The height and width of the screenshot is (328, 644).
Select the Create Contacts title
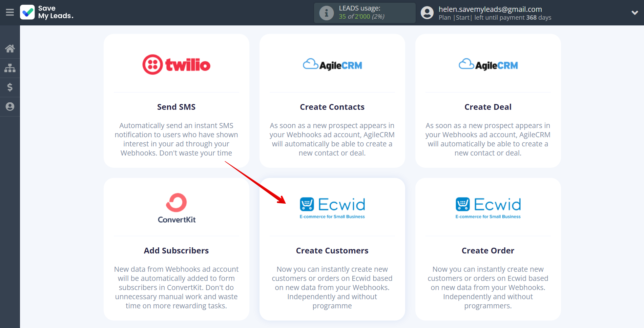point(332,107)
